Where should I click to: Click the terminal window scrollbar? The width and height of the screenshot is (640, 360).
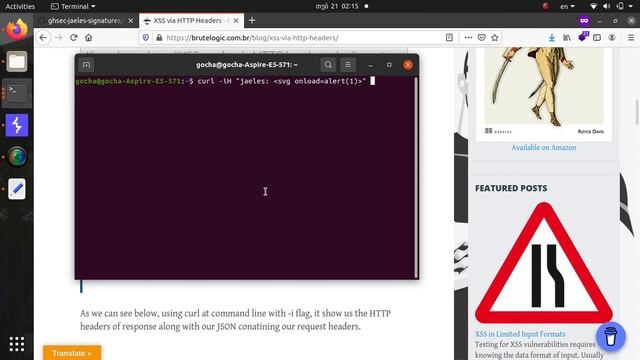coord(416,178)
